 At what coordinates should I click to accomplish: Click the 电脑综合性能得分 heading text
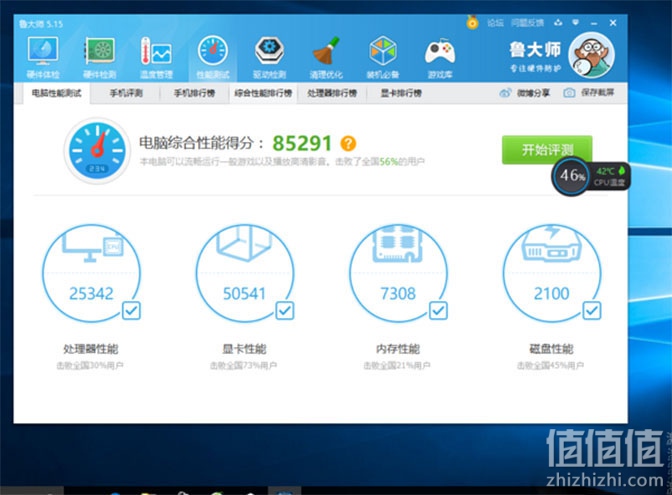click(x=201, y=143)
